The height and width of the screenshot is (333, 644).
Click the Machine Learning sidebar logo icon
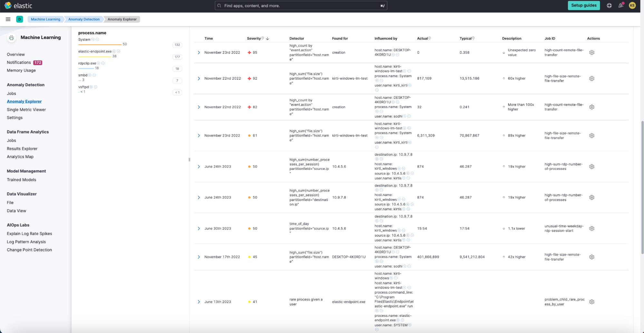12,38
